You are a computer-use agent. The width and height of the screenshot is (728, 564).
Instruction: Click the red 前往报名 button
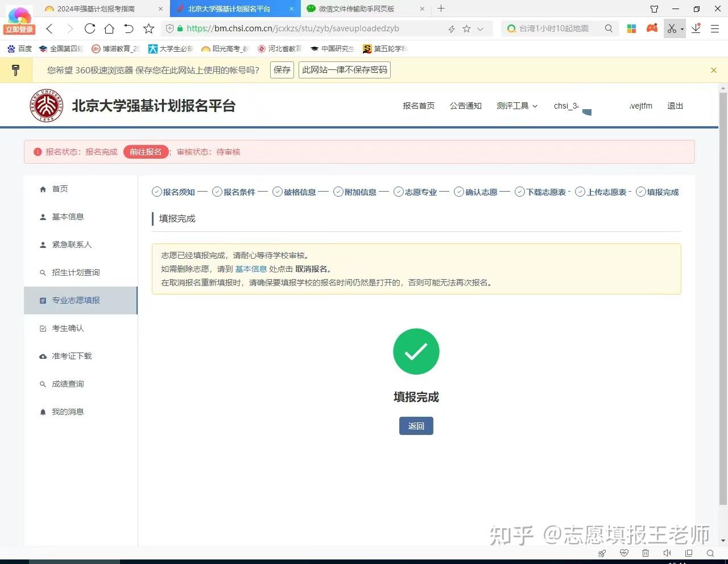point(146,152)
